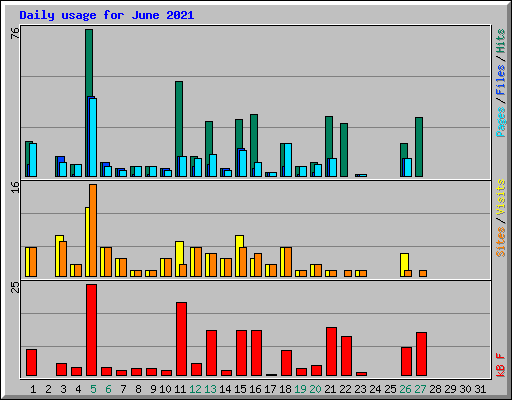Click day label '18' on the x-axis
Viewport: 512px width, 400px height.
(x=285, y=389)
